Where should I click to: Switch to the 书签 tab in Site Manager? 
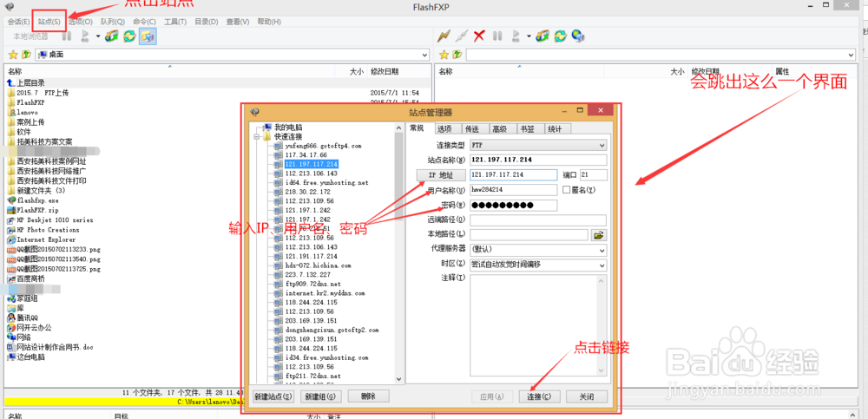[529, 128]
